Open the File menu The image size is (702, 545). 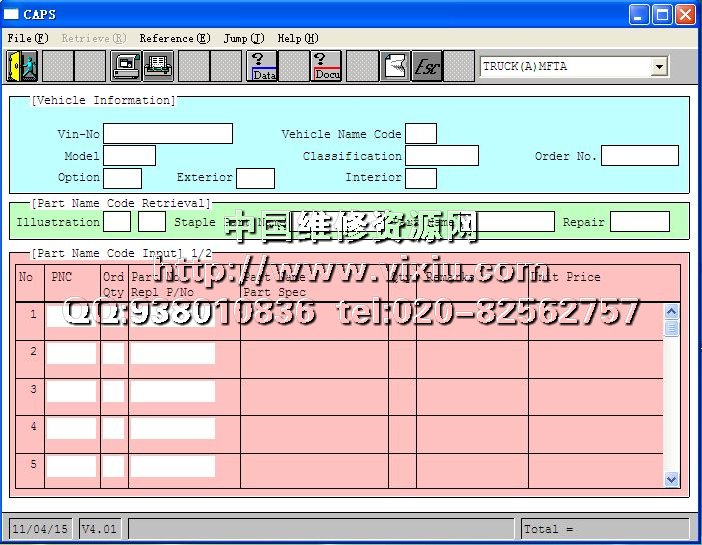pos(27,38)
